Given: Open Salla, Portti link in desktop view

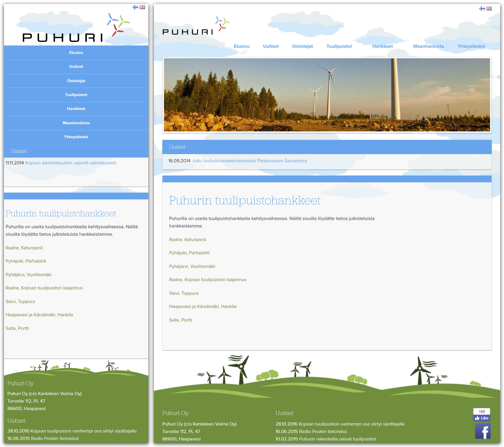Looking at the screenshot, I should (x=181, y=320).
